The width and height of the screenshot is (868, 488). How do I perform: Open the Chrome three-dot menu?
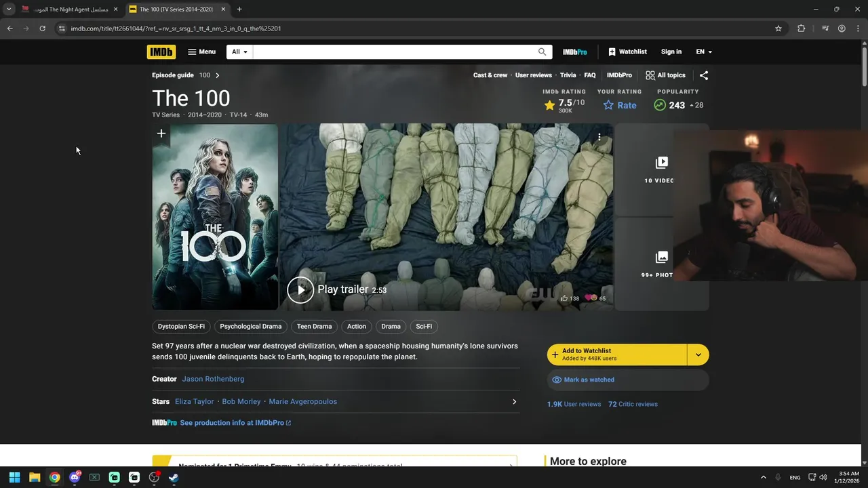point(858,28)
